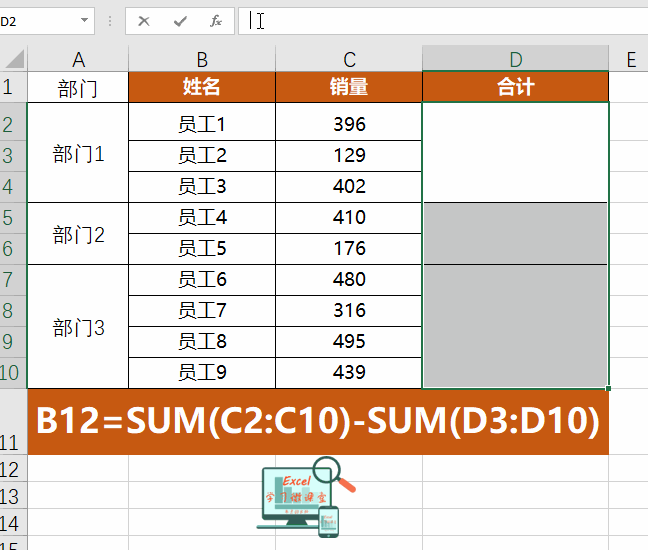Image resolution: width=648 pixels, height=550 pixels.
Task: Click cell 员工2
Action: pos(202,156)
